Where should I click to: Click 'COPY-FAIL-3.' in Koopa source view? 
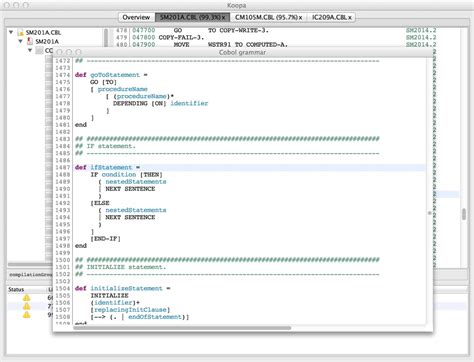181,37
